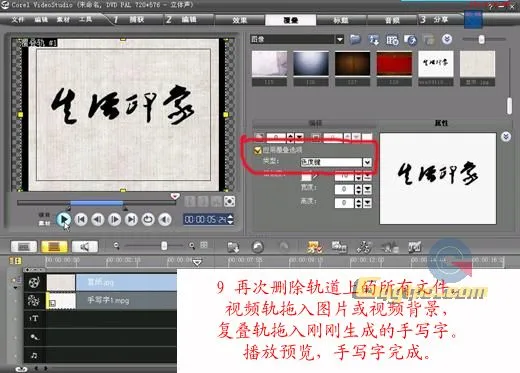Switch to the 属性 tab
This screenshot has width=520, height=373.
pyautogui.click(x=441, y=123)
